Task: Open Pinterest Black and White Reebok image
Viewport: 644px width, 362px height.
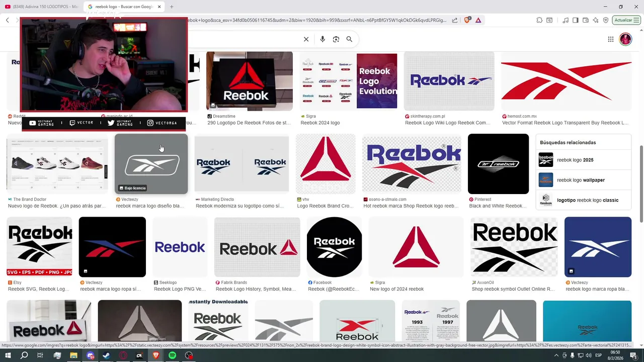Action: click(498, 164)
